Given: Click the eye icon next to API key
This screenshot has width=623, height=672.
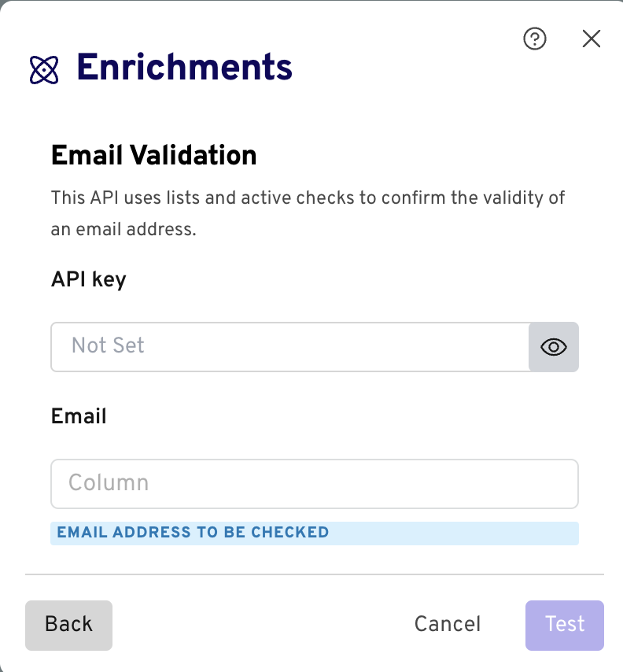Looking at the screenshot, I should point(554,347).
